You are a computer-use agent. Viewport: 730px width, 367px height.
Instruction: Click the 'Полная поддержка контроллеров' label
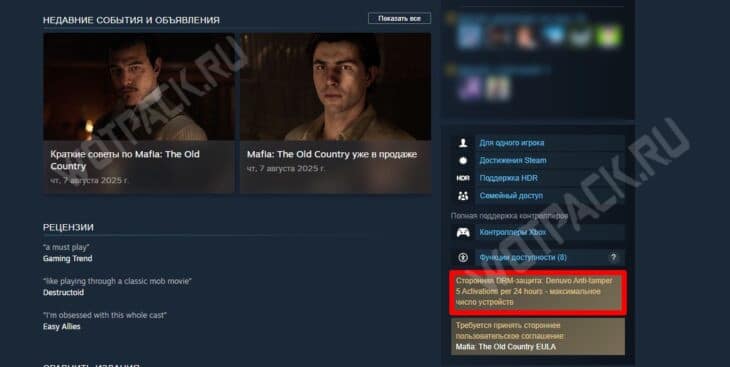(509, 216)
